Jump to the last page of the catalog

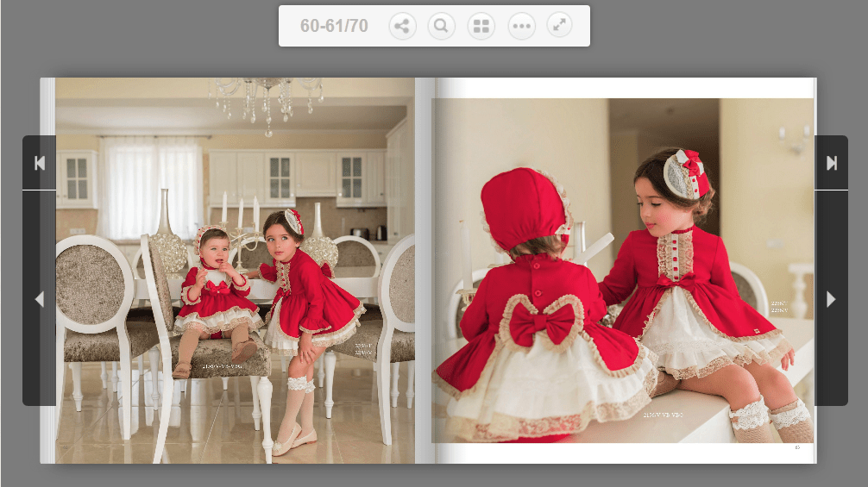pyautogui.click(x=831, y=163)
